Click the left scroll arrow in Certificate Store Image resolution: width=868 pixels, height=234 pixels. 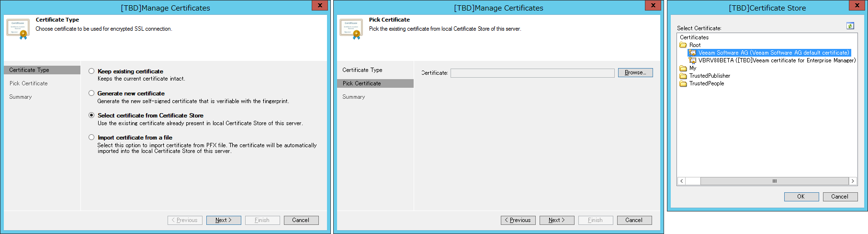[x=681, y=181]
